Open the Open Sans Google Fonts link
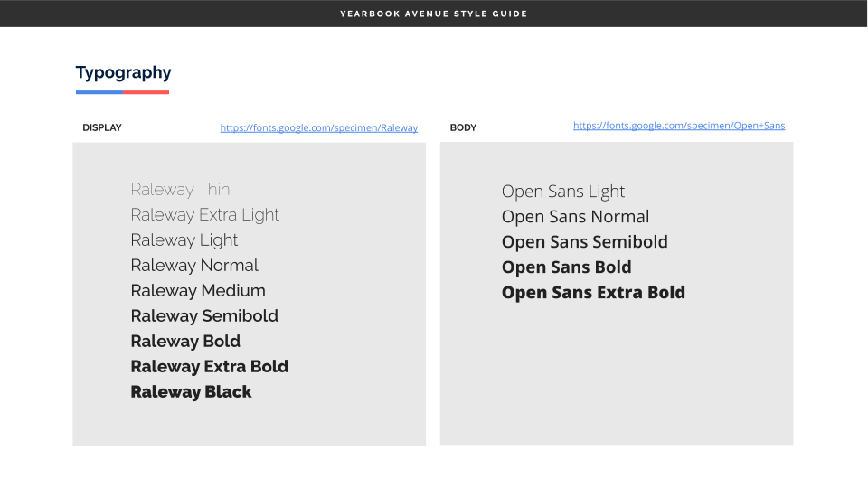 point(679,126)
